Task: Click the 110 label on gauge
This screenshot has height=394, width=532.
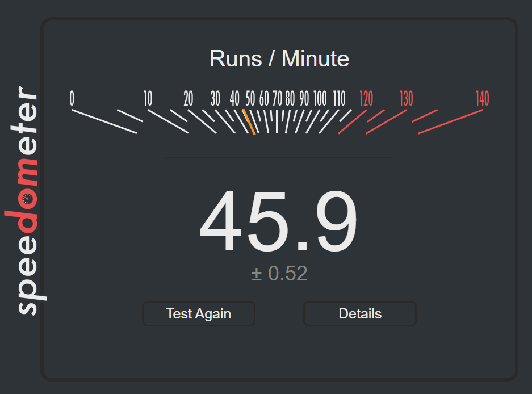Action: click(340, 98)
